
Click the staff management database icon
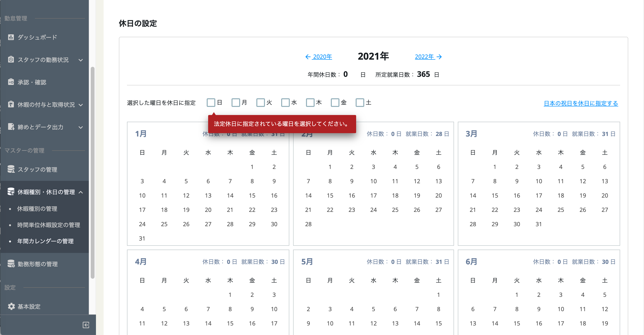click(11, 169)
